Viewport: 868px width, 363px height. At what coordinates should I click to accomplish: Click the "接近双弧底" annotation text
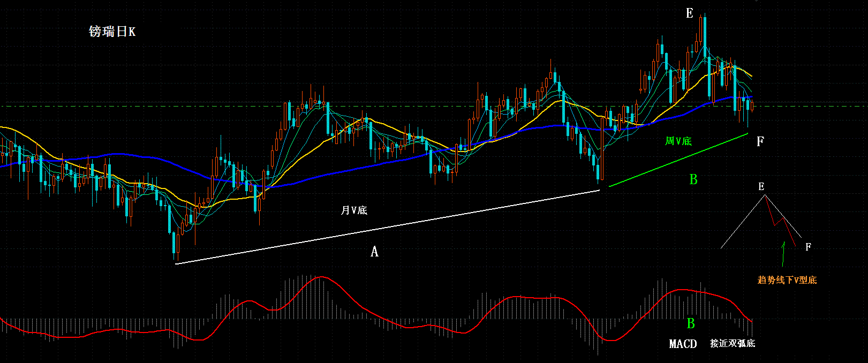733,343
